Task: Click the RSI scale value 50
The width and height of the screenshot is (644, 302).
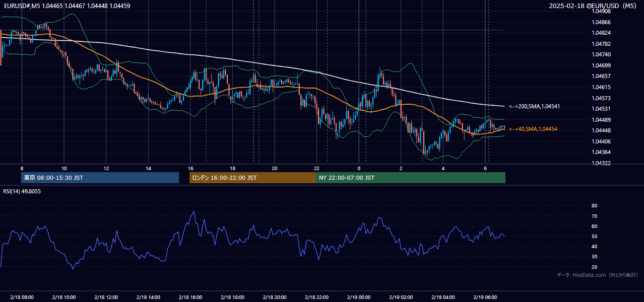Action: (595, 236)
